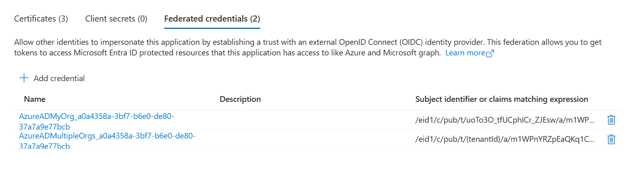Open the Learn more link
This screenshot has width=644, height=176.
coord(465,53)
